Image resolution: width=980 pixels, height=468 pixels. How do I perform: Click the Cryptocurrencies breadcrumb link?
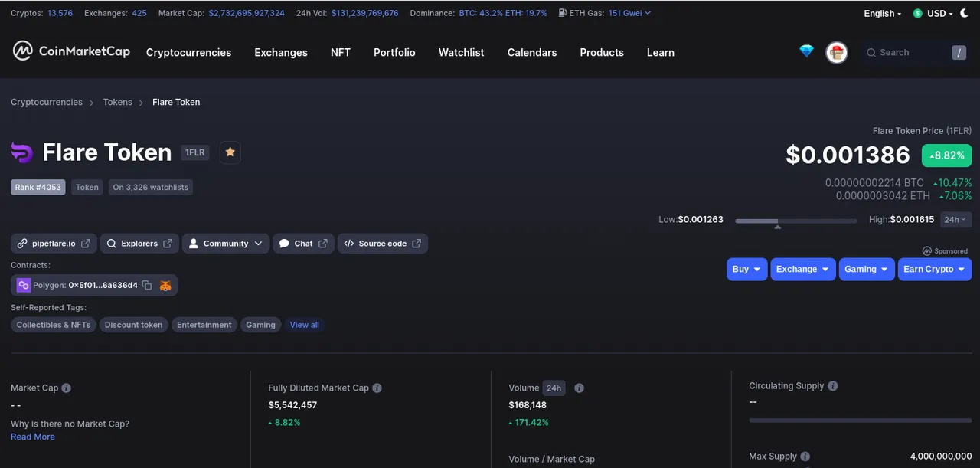47,102
